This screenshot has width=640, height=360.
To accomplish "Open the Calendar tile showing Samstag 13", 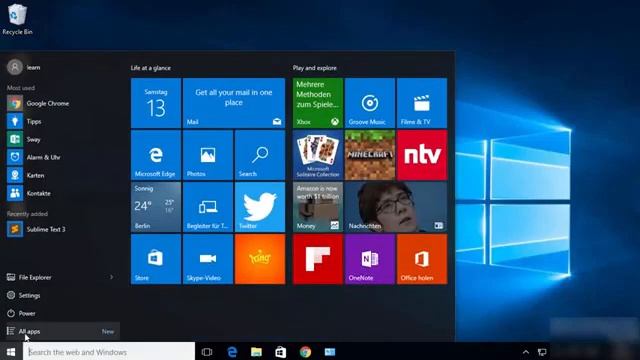I will 156,103.
